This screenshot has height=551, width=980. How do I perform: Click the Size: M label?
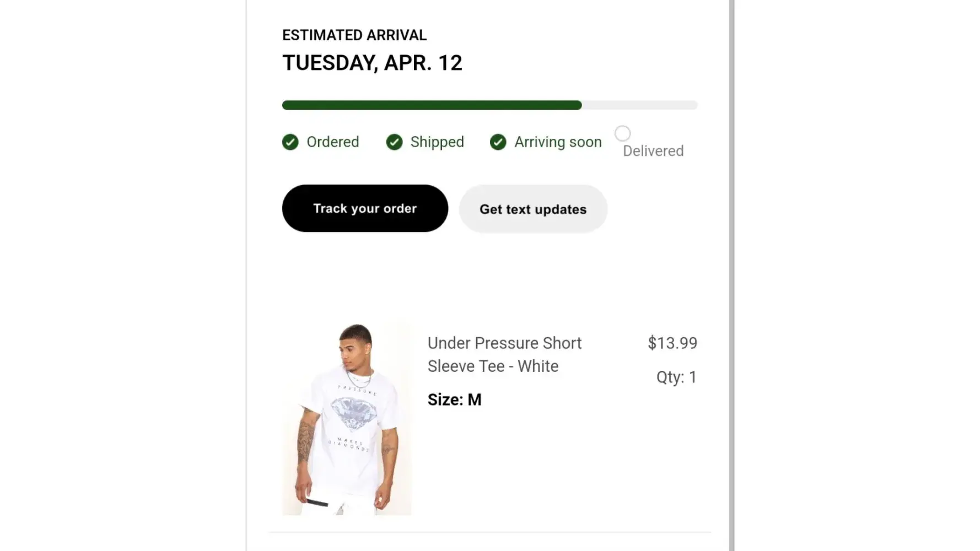(455, 399)
